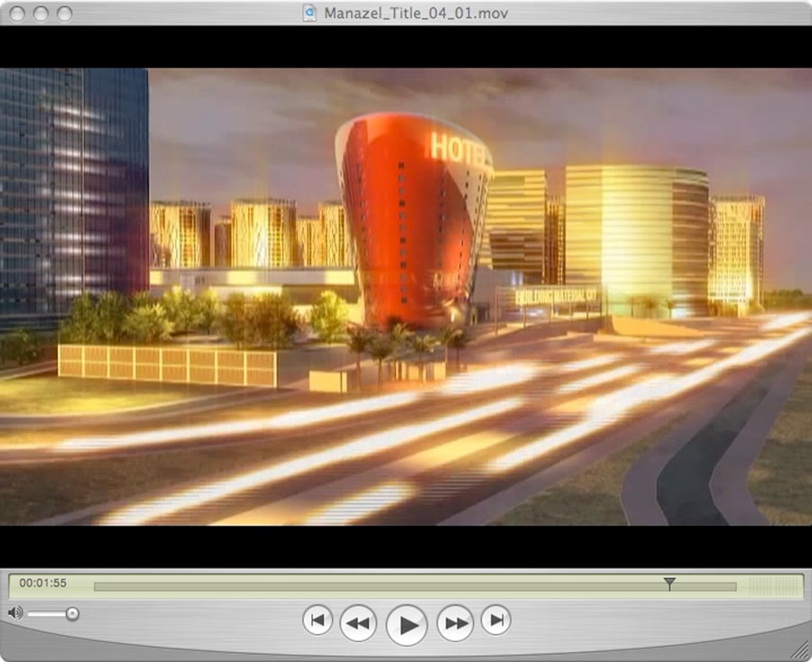Image resolution: width=812 pixels, height=662 pixels.
Task: Click the 00:01:55 time display
Action: [x=43, y=583]
